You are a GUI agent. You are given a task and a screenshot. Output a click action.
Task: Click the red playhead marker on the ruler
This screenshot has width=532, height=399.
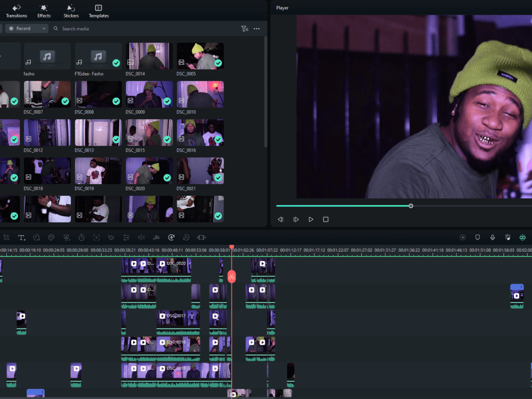[232, 247]
